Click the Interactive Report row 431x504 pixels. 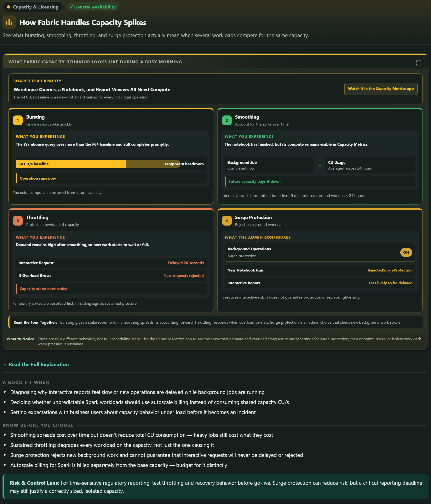click(x=320, y=283)
